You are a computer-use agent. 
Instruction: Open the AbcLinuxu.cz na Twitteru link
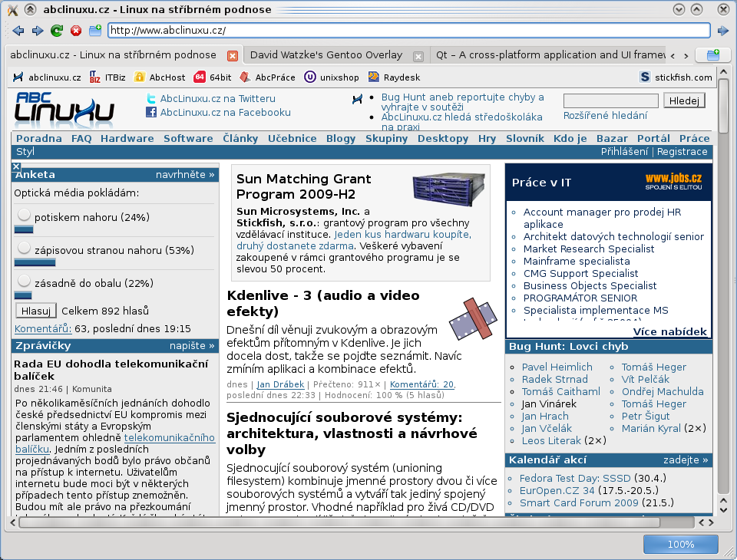pyautogui.click(x=217, y=99)
